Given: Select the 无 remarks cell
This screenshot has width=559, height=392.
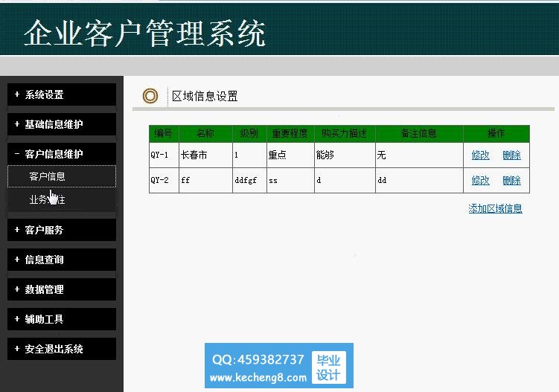Looking at the screenshot, I should 419,155.
